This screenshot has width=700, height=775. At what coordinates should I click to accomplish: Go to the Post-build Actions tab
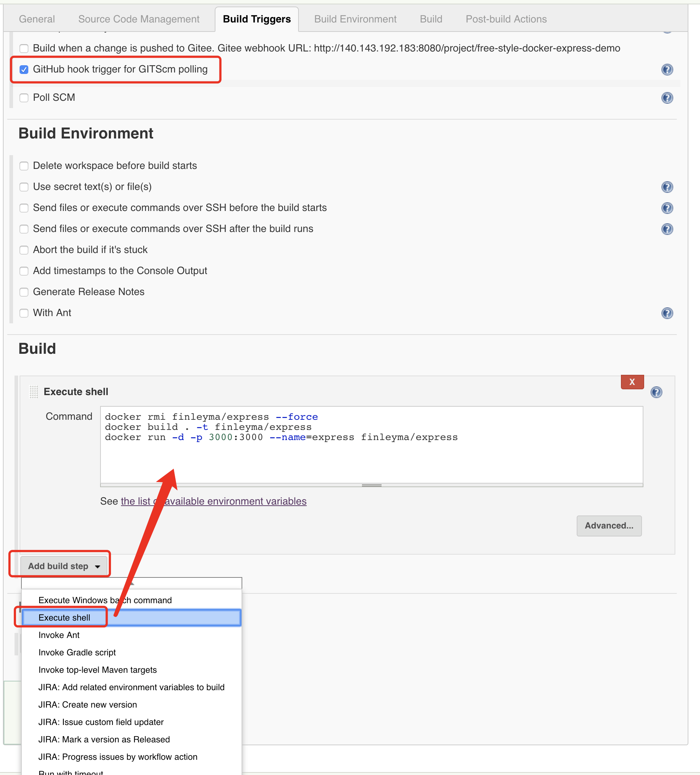506,19
